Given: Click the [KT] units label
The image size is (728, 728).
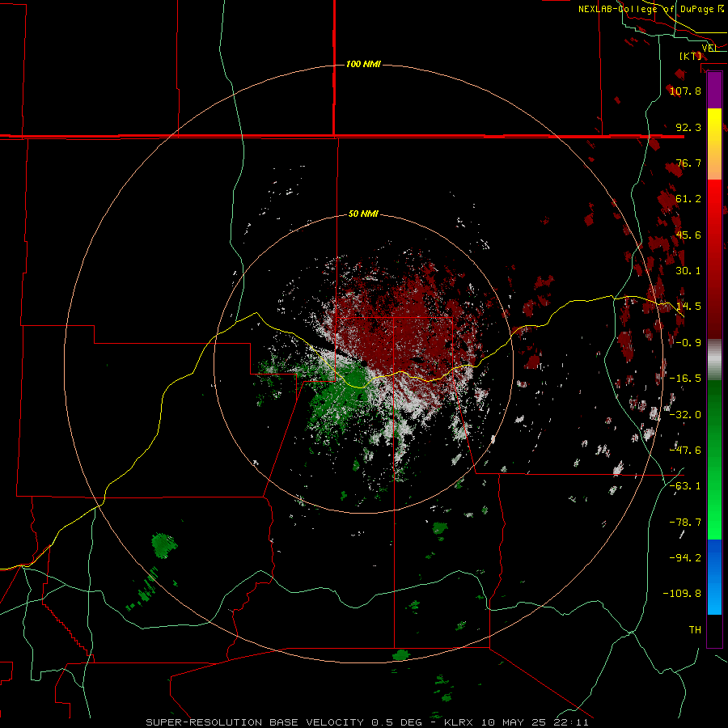Looking at the screenshot, I should click(691, 56).
